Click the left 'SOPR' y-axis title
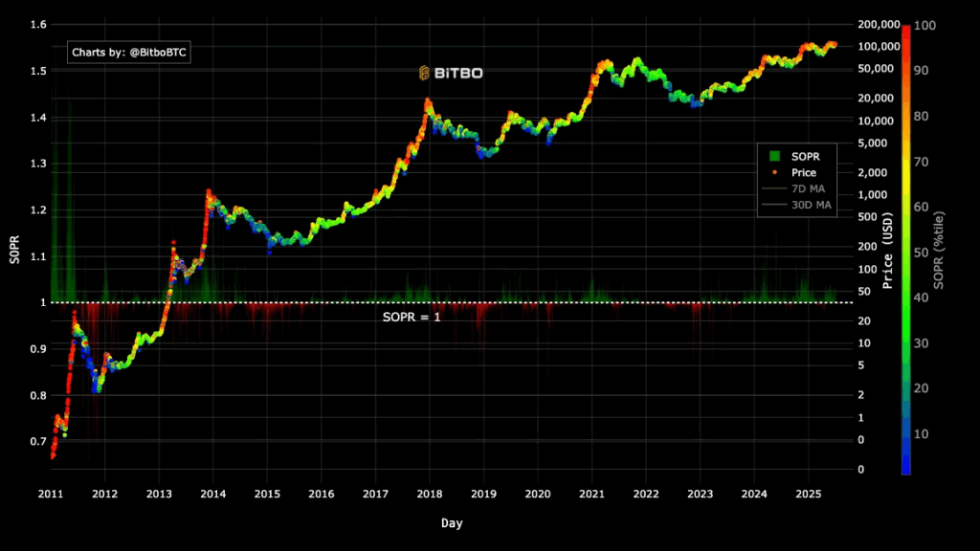The height and width of the screenshot is (551, 980). [13, 251]
